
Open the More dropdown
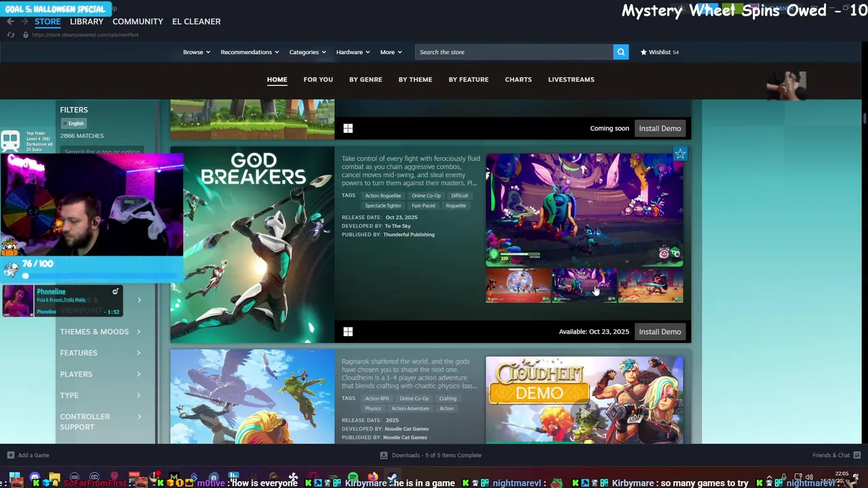pos(391,52)
